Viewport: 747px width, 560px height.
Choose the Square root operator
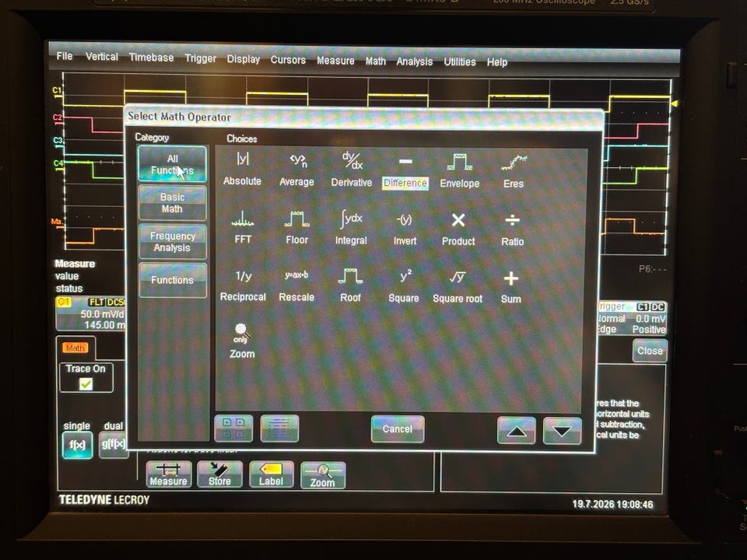(458, 287)
